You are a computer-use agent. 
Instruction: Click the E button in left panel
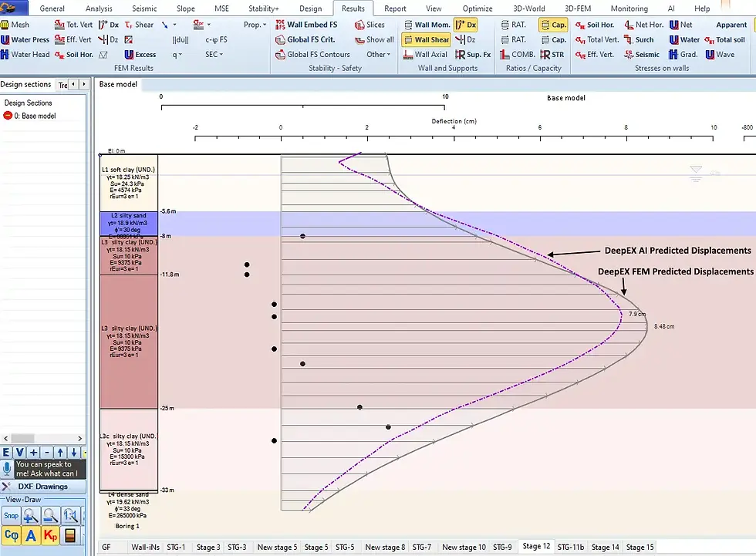[x=6, y=453]
